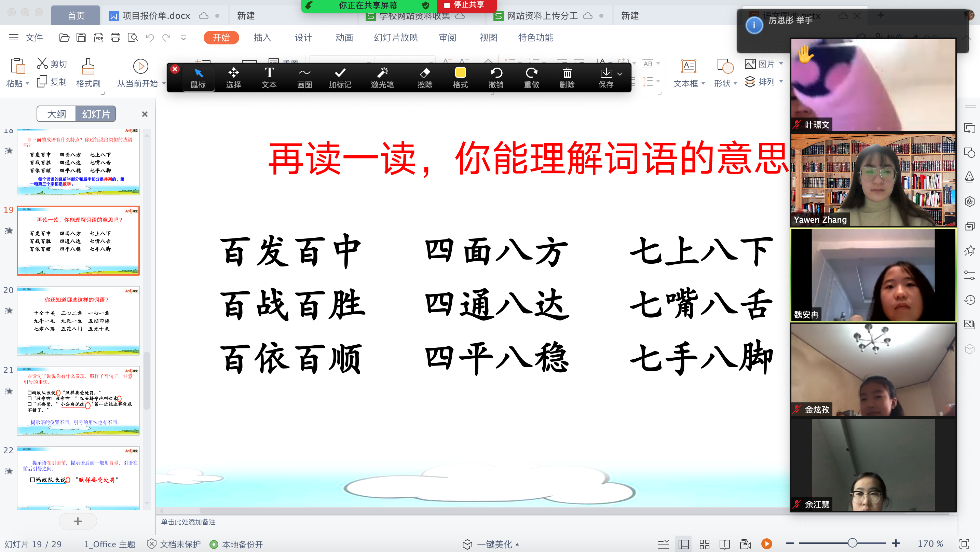Expand quick access toolbar dropdown
This screenshot has width=980, height=552.
(183, 38)
